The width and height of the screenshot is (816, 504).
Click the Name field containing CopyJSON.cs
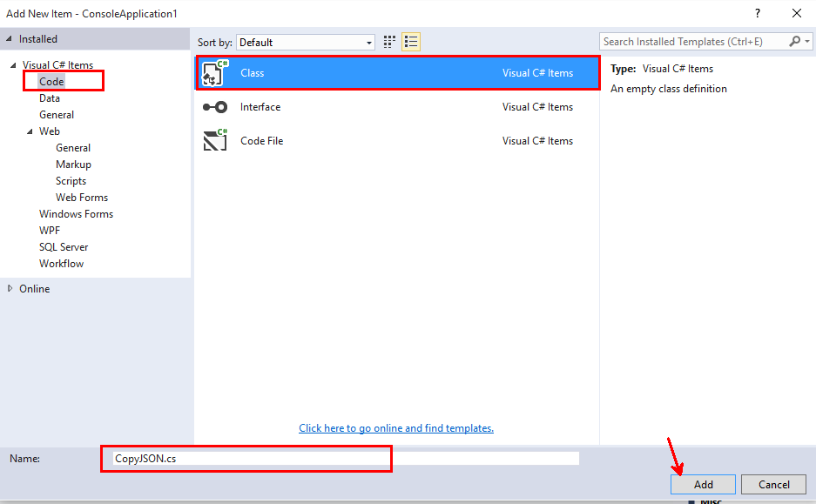pos(346,459)
